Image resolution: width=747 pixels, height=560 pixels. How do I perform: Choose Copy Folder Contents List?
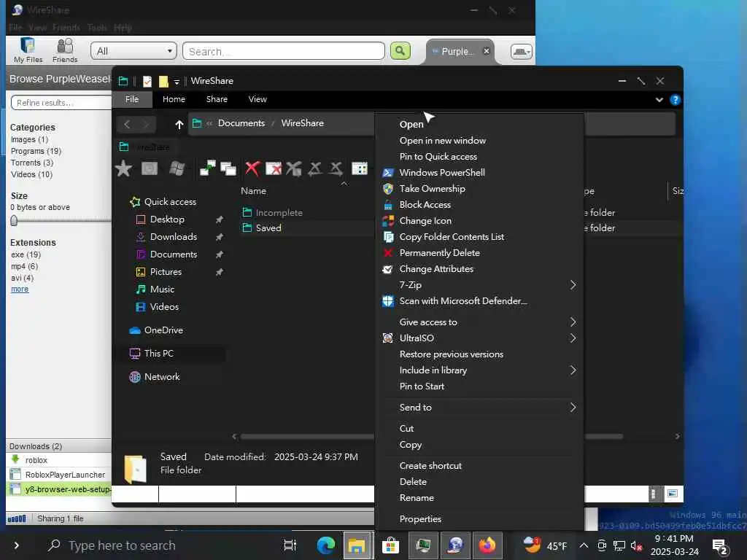coord(452,237)
